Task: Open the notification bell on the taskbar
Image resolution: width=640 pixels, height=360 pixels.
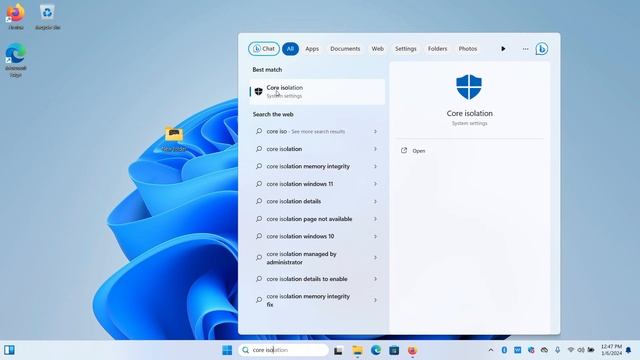Action: coord(629,350)
